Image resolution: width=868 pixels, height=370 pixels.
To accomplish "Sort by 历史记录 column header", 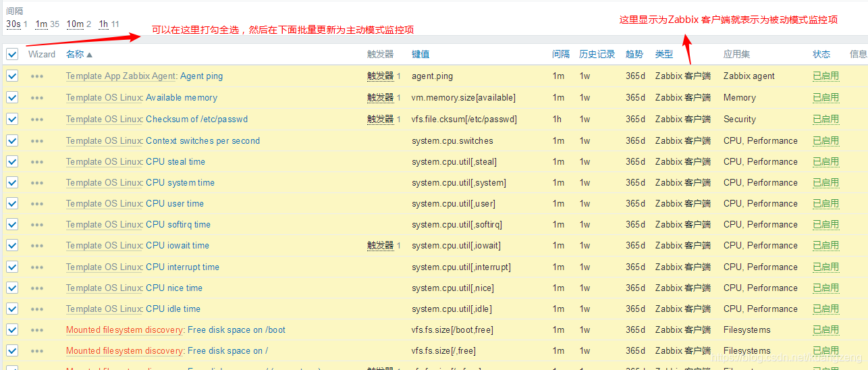I will coord(597,55).
